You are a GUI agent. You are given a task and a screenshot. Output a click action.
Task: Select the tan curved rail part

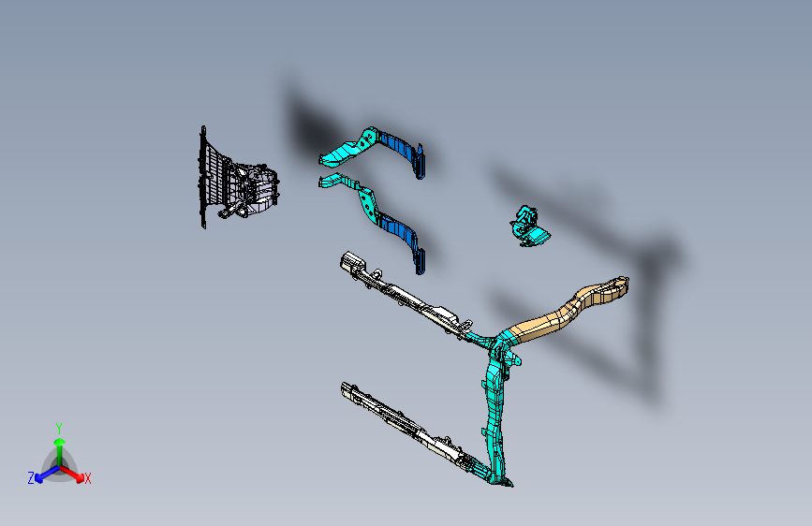(x=567, y=311)
